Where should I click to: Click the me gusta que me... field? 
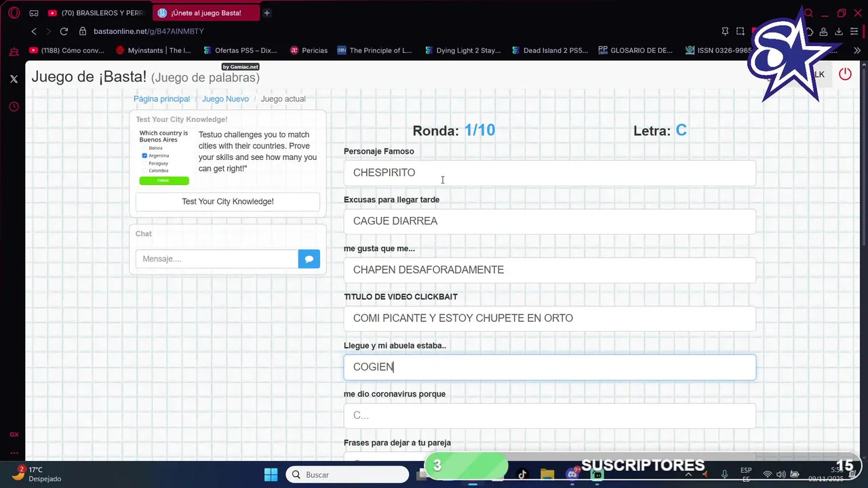tap(549, 270)
